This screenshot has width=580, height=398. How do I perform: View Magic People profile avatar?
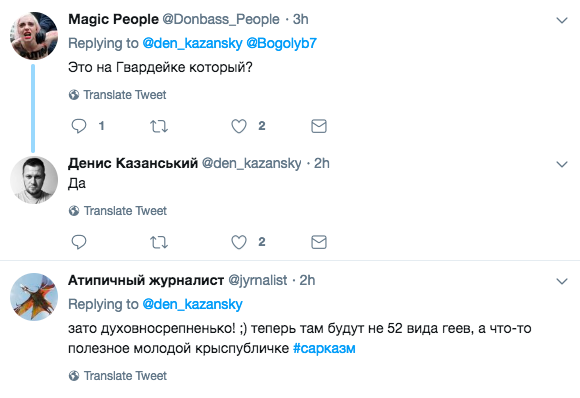point(34,36)
